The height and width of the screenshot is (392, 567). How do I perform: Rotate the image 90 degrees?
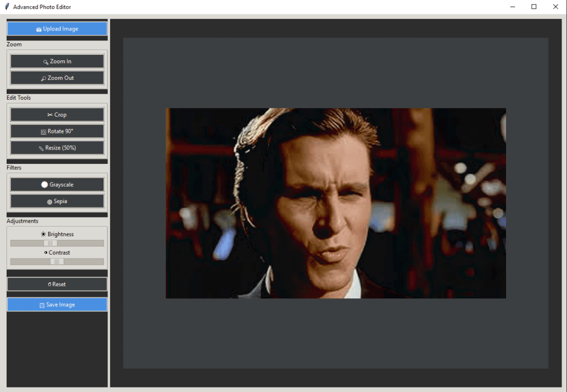(x=57, y=131)
